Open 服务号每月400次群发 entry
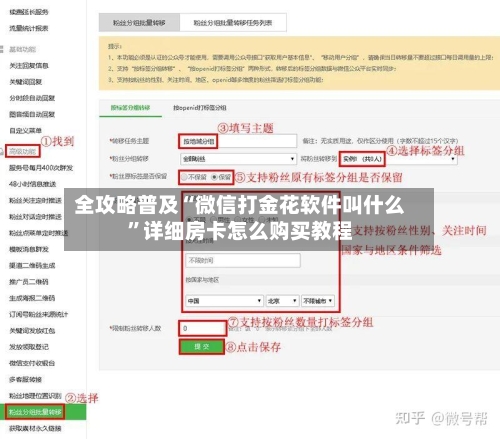500x439 pixels. [41, 168]
